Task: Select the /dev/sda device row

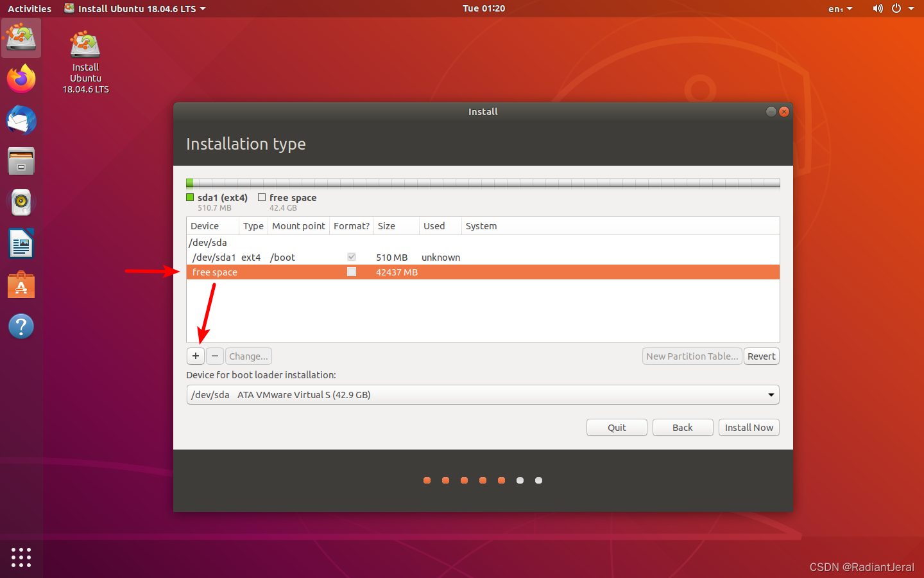Action: (483, 242)
